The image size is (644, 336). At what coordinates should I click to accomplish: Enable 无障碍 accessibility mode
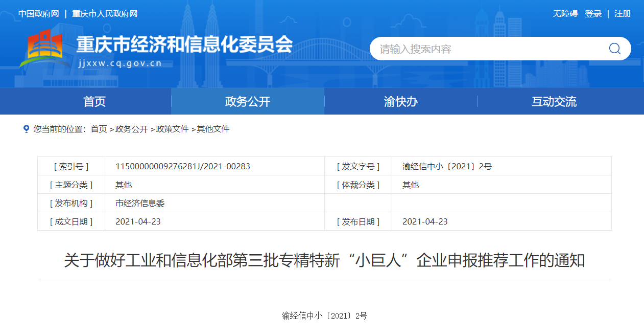[x=565, y=14]
